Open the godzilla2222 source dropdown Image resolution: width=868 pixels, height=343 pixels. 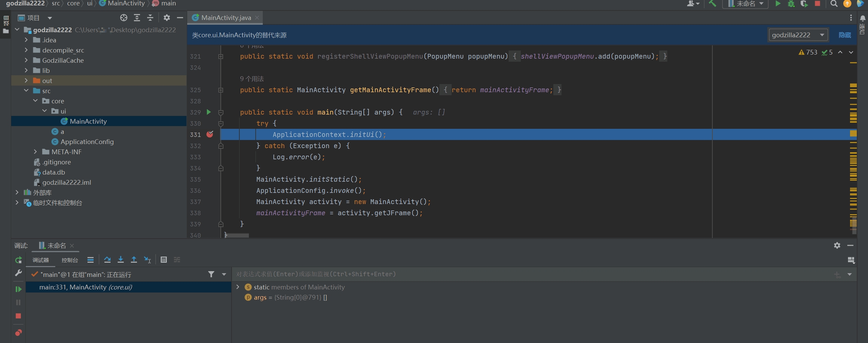pyautogui.click(x=798, y=35)
